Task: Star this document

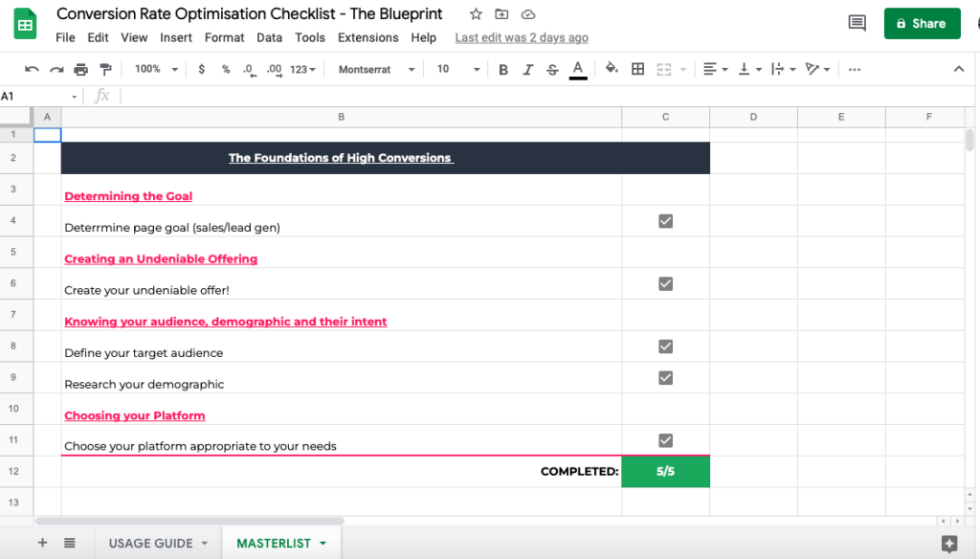Action: pyautogui.click(x=476, y=13)
